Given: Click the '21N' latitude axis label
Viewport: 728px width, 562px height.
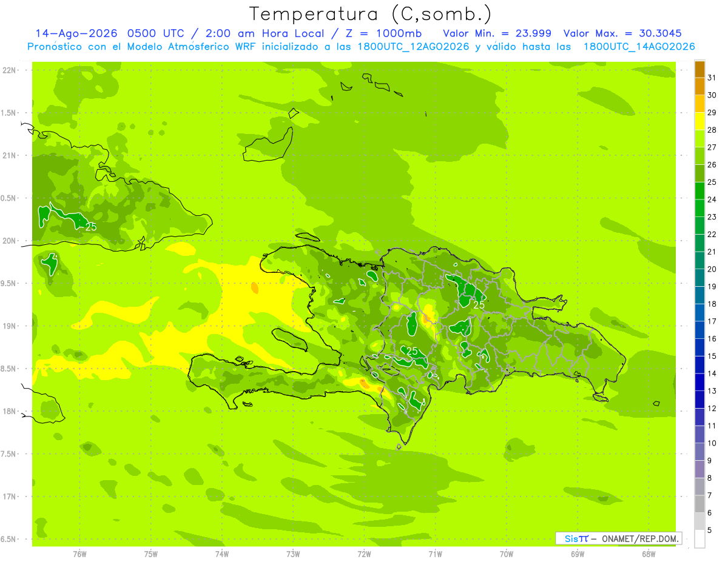Looking at the screenshot, I should tap(9, 156).
